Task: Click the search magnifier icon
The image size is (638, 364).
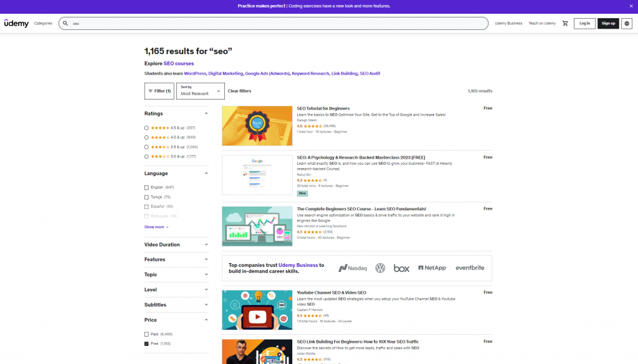Action: pos(65,24)
